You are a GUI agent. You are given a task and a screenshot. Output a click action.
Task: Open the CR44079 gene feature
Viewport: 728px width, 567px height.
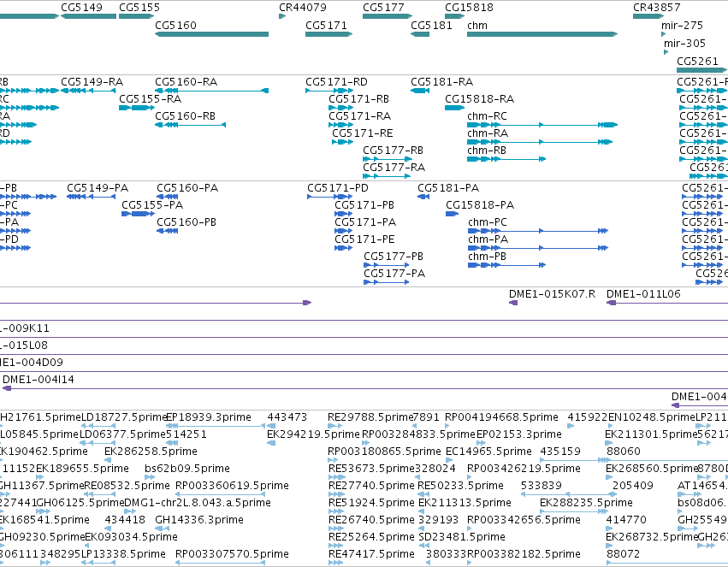(282, 16)
